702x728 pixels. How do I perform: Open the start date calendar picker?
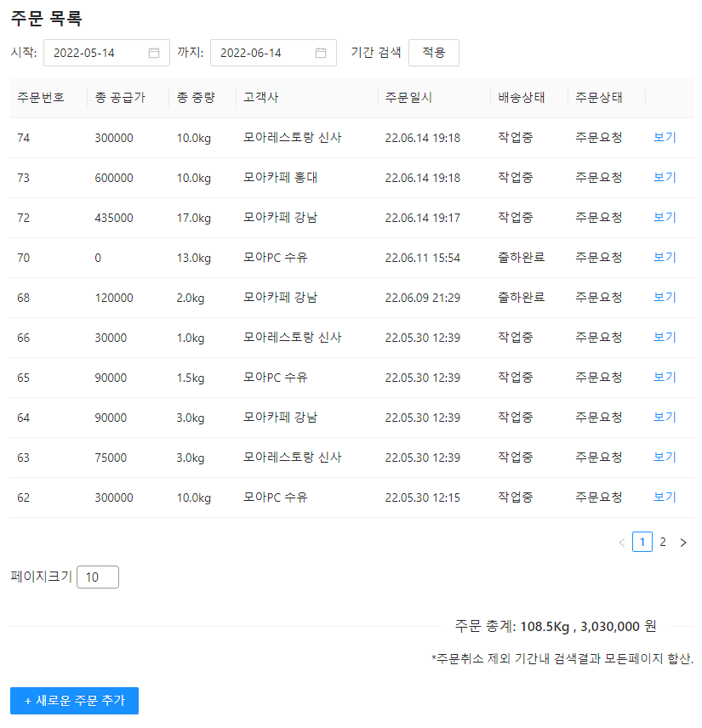(154, 52)
